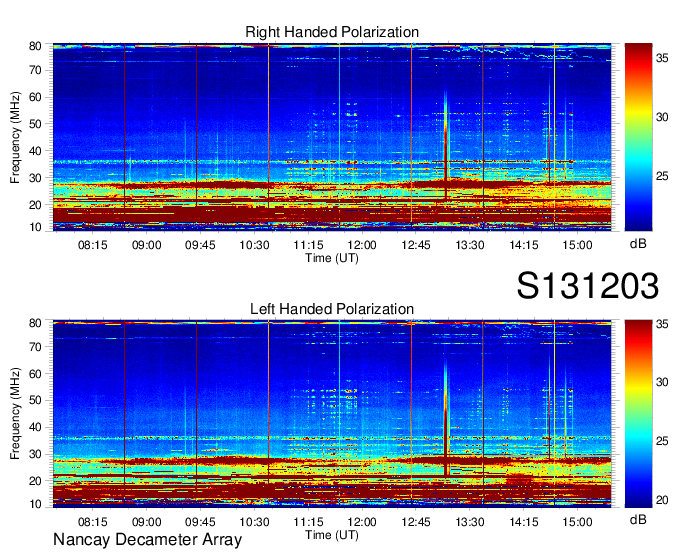680x552 pixels.
Task: Click the dB label under Right Handed colorbar
Action: (x=638, y=244)
